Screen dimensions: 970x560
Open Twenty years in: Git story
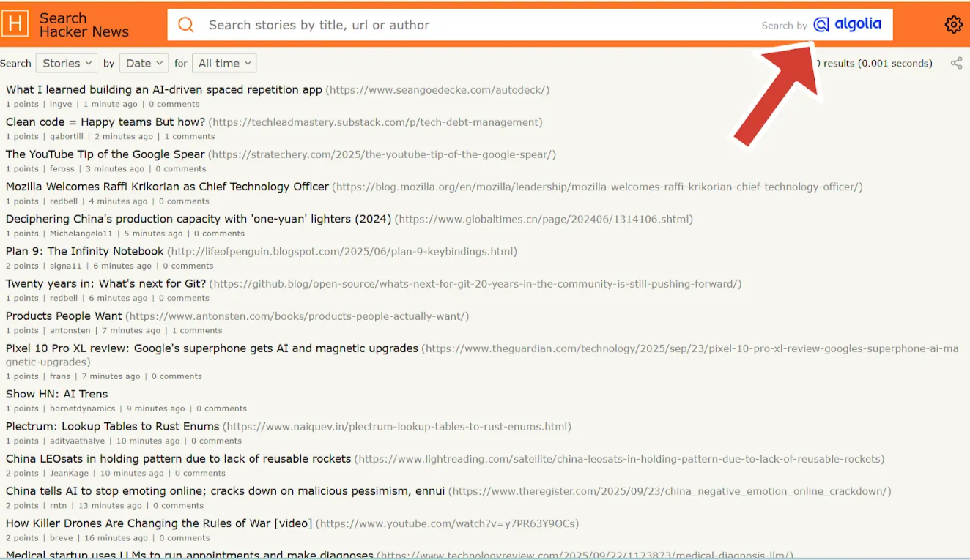(106, 283)
